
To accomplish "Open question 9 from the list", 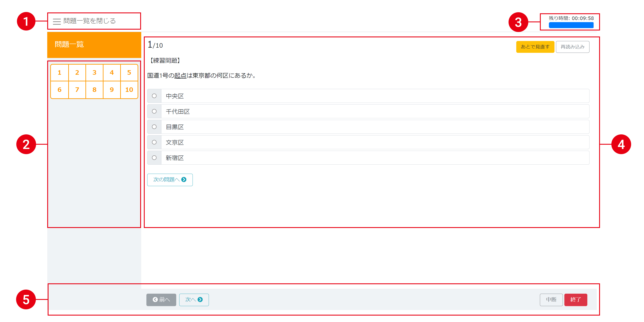I will 112,90.
